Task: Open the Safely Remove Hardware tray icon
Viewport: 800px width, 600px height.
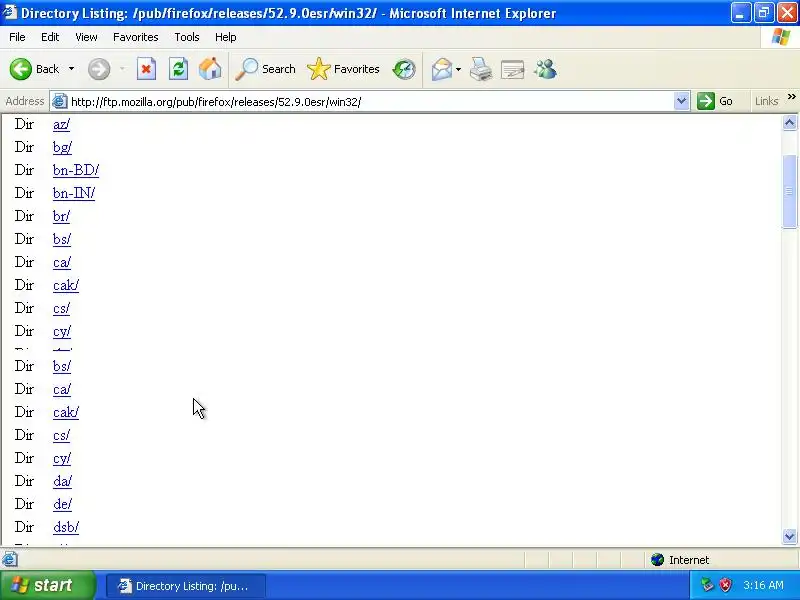Action: point(707,585)
